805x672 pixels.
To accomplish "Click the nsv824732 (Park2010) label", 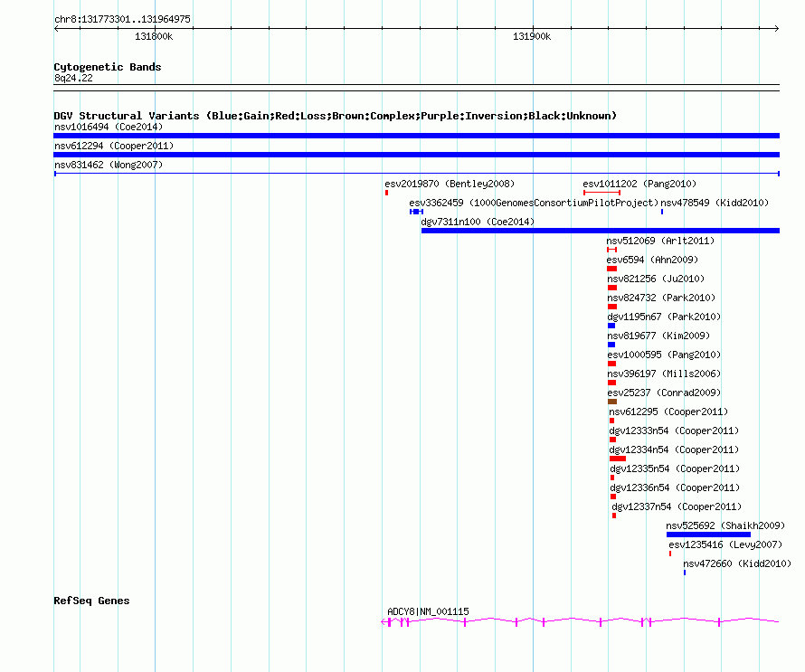I will point(661,298).
